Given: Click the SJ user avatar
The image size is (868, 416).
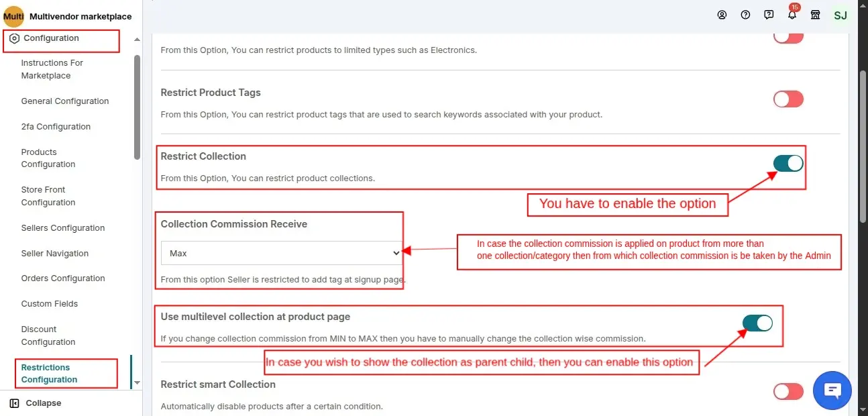Looking at the screenshot, I should point(840,15).
